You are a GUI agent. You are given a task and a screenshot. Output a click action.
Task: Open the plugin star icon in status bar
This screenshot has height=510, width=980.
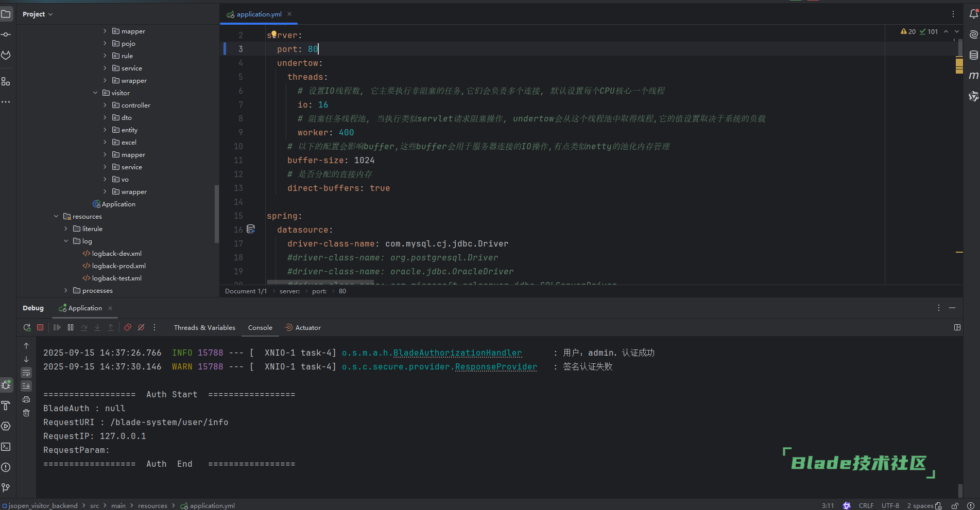pyautogui.click(x=847, y=506)
